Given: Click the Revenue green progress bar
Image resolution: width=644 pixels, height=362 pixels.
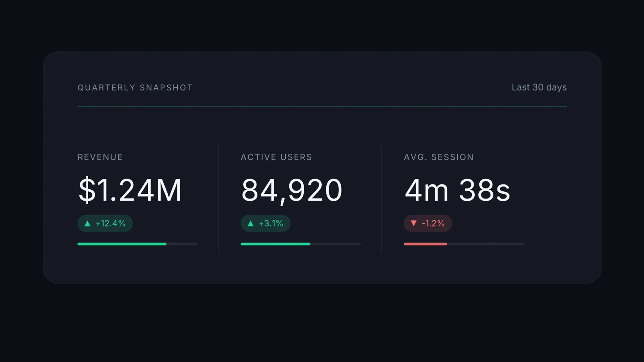Looking at the screenshot, I should coord(122,244).
